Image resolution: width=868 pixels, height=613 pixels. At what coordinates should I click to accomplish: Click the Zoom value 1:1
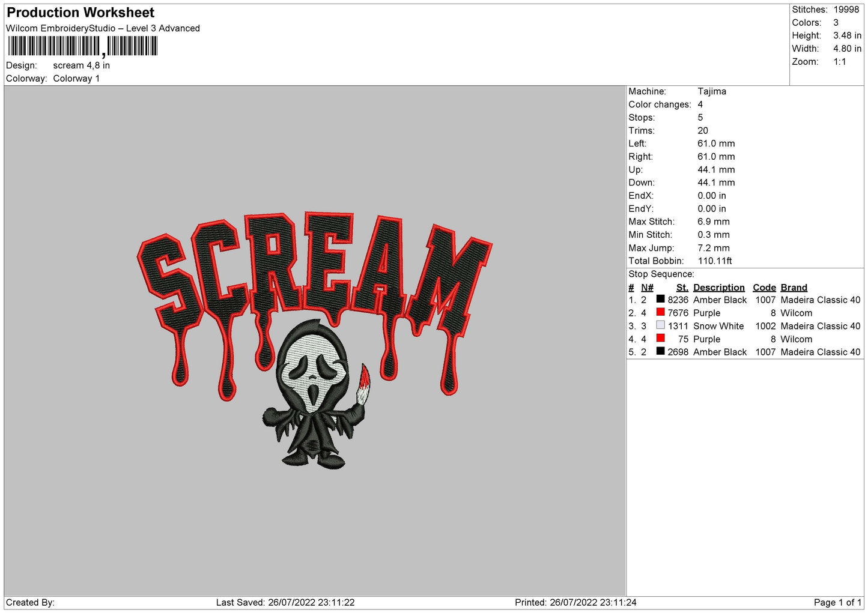(840, 62)
